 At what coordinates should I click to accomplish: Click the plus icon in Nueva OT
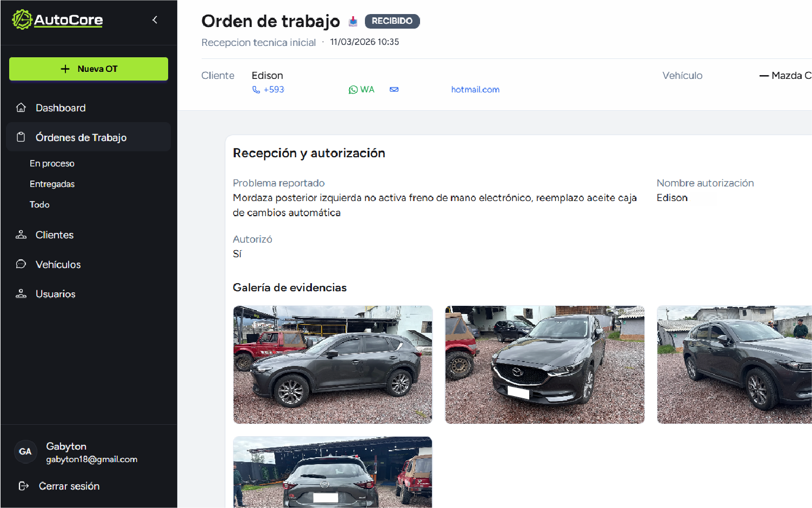click(x=65, y=69)
